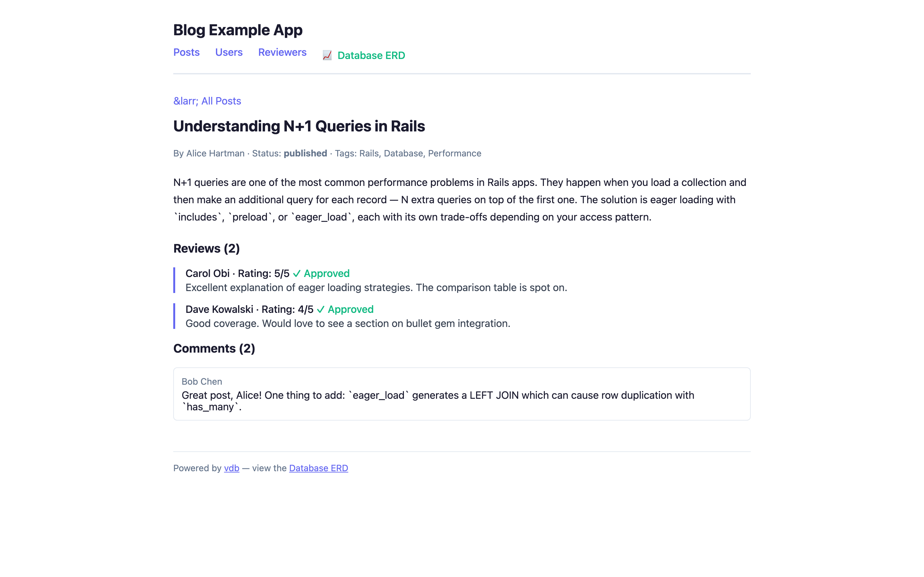Open the footer Database ERD link
The width and height of the screenshot is (924, 577).
click(319, 468)
